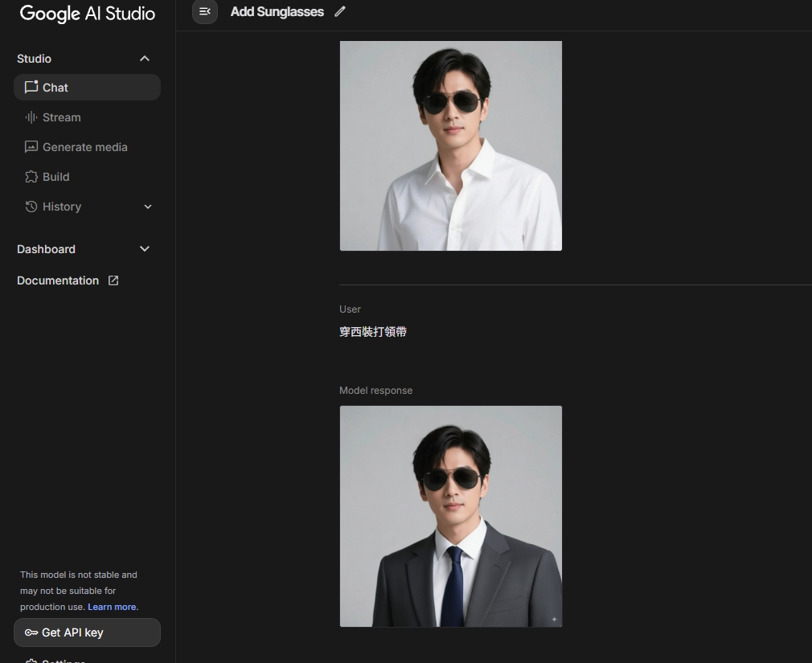Expand the Dashboard section chevron
The image size is (812, 663).
[145, 249]
